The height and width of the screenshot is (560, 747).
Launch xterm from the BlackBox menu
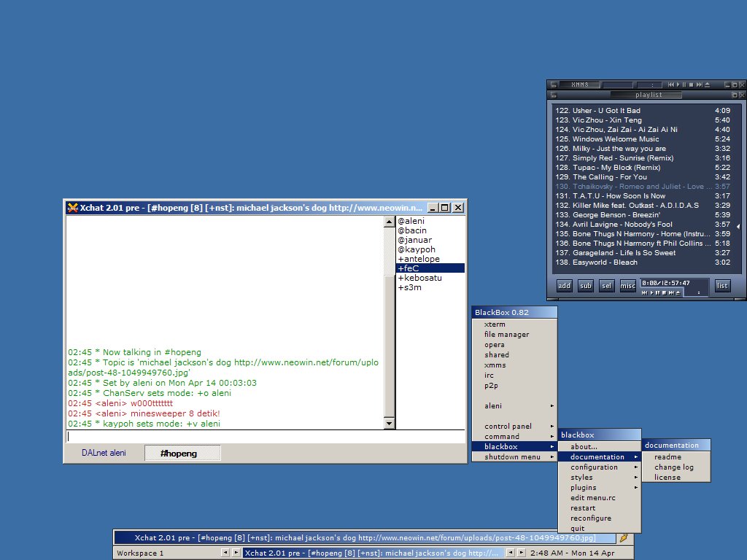click(x=514, y=324)
